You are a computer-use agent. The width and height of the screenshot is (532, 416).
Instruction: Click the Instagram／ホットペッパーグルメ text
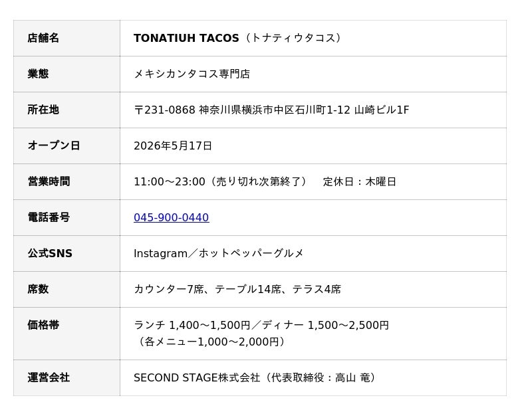(x=219, y=253)
